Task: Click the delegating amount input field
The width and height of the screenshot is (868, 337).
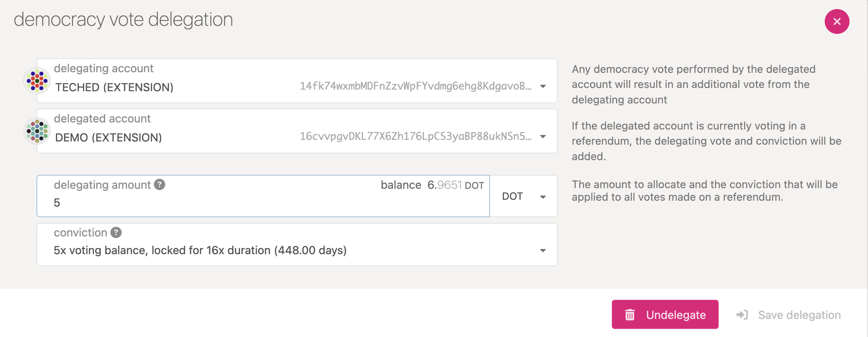Action: coord(263,196)
